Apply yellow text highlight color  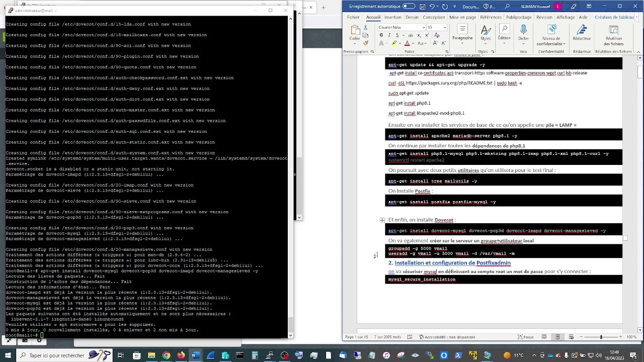(x=394, y=44)
